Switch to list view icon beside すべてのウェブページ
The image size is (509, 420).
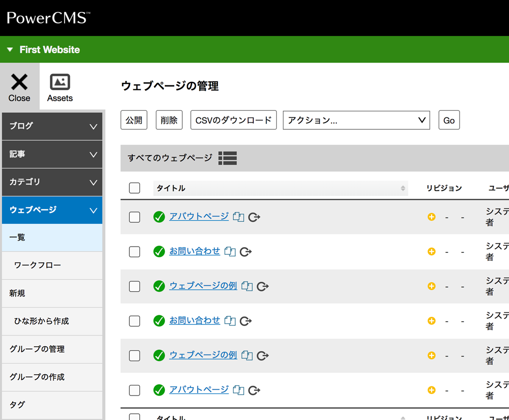[x=228, y=158]
